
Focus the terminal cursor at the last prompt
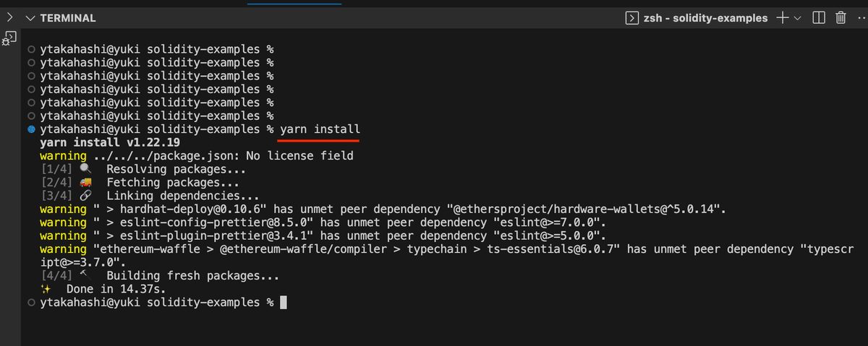tap(284, 302)
